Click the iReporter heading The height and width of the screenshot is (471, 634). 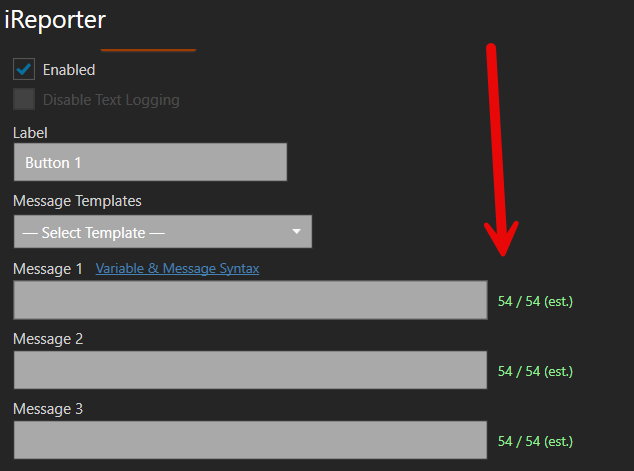click(x=55, y=19)
